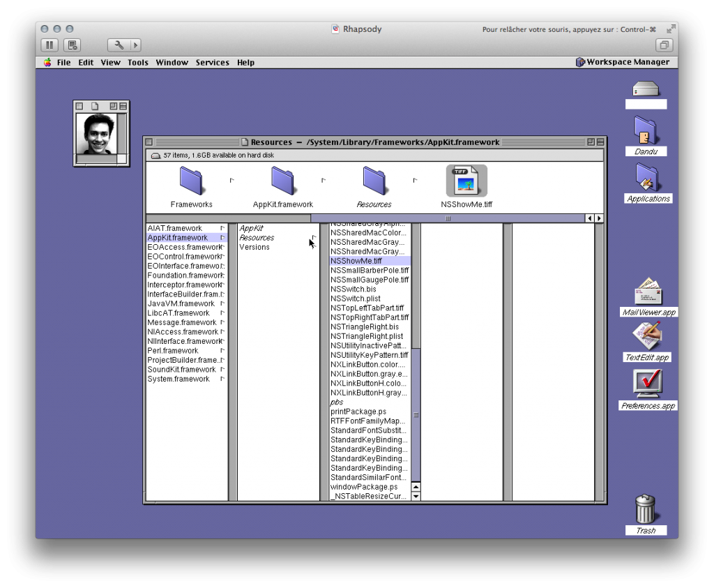
Task: Click the arrow next to the wrench button
Action: click(x=136, y=45)
